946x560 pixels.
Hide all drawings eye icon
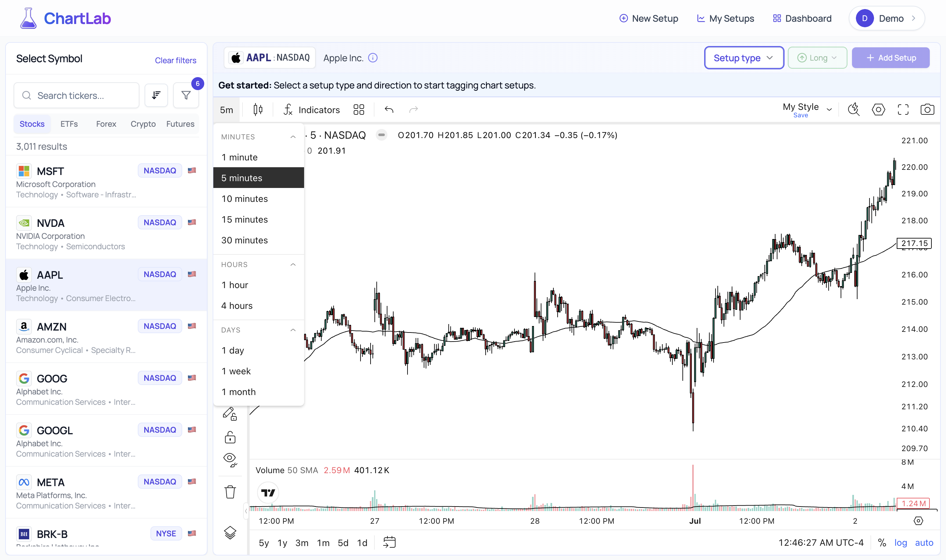pyautogui.click(x=230, y=460)
